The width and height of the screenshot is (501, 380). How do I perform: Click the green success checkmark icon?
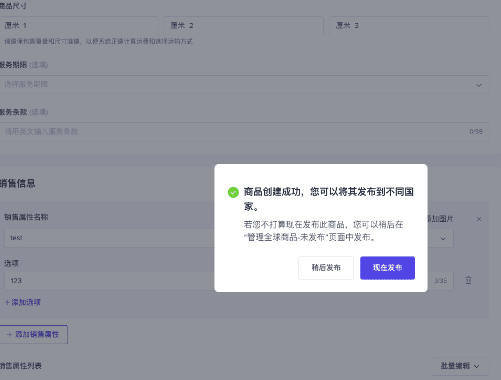pos(233,192)
